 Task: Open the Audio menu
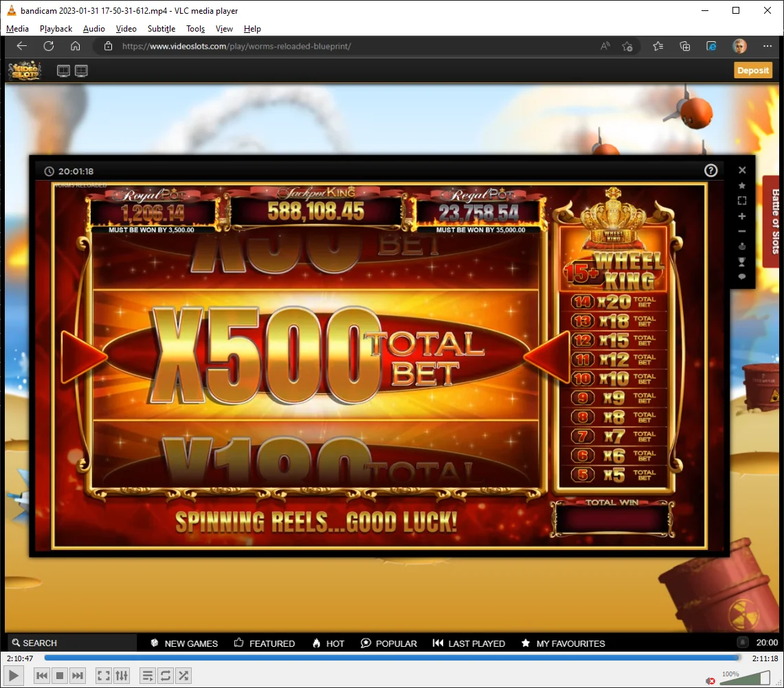point(94,29)
